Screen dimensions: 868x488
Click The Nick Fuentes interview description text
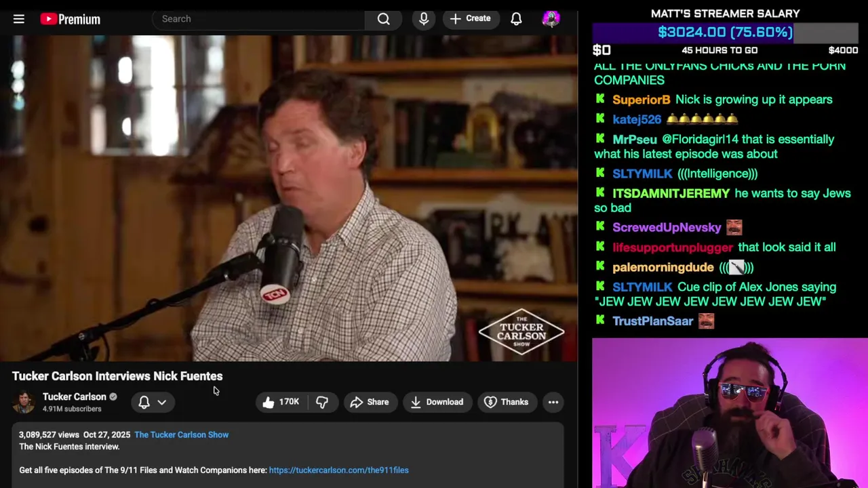tap(69, 447)
